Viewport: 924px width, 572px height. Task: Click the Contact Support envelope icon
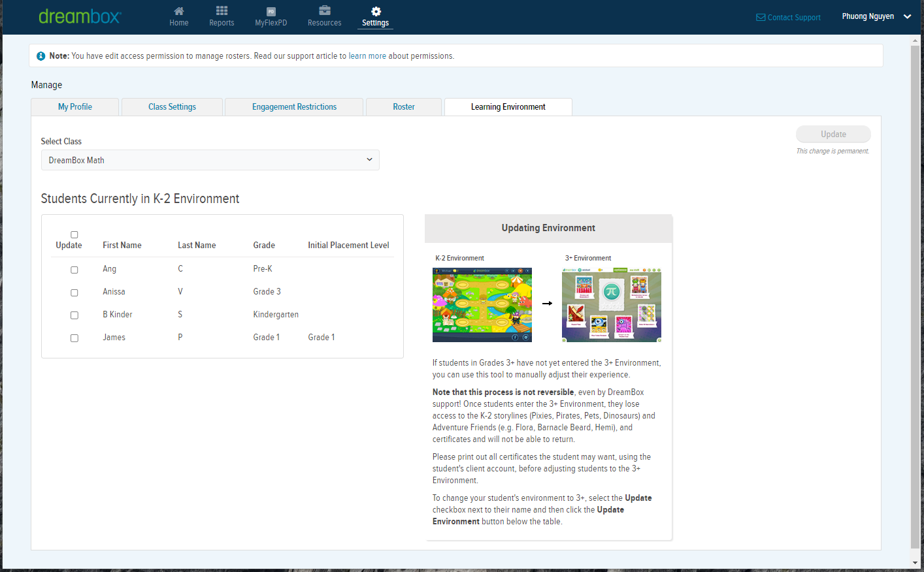761,18
